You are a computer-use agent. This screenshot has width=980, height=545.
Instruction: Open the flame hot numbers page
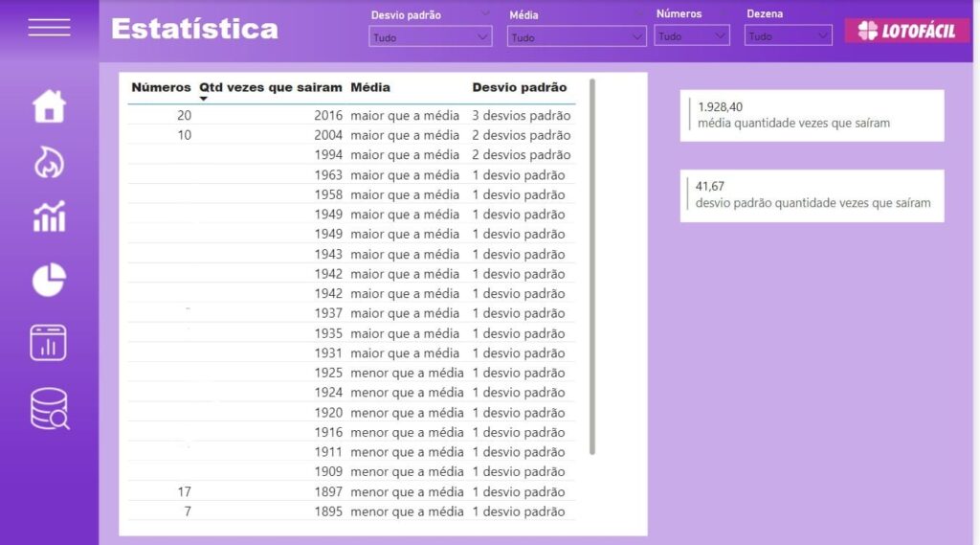(x=49, y=162)
